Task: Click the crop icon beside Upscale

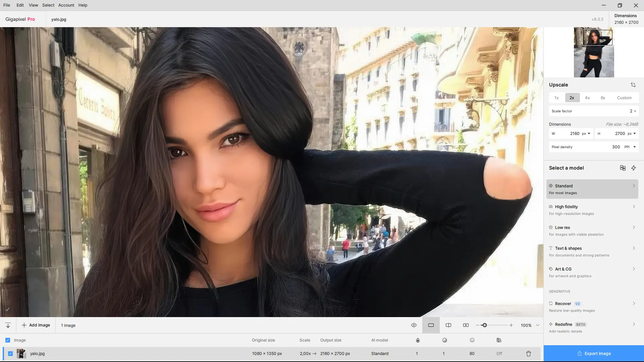Action: tap(633, 85)
